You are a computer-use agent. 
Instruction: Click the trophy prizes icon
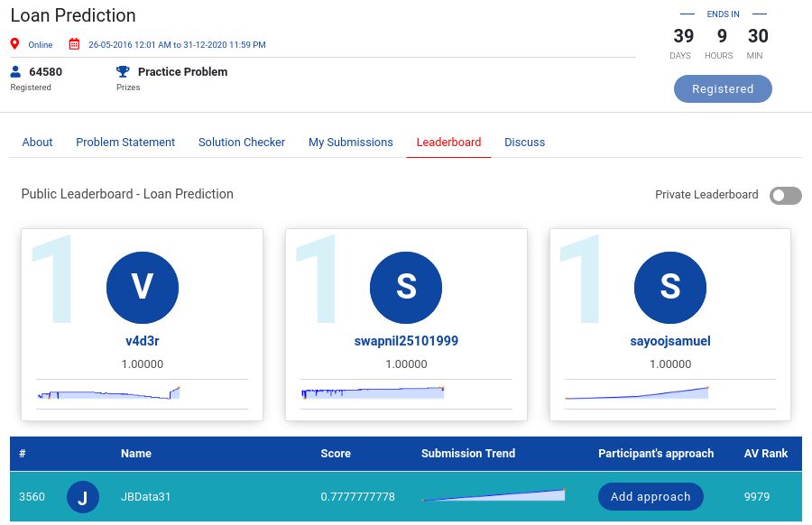click(x=123, y=71)
